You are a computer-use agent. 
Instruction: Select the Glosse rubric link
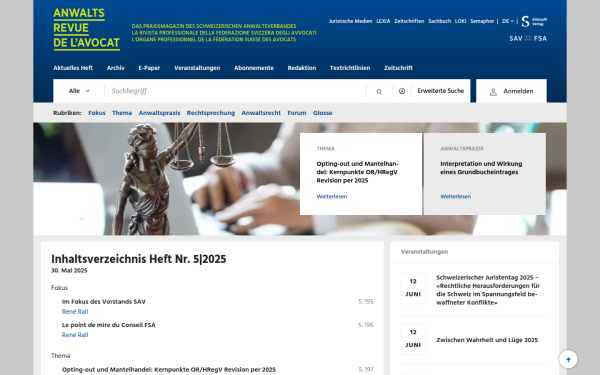click(322, 113)
